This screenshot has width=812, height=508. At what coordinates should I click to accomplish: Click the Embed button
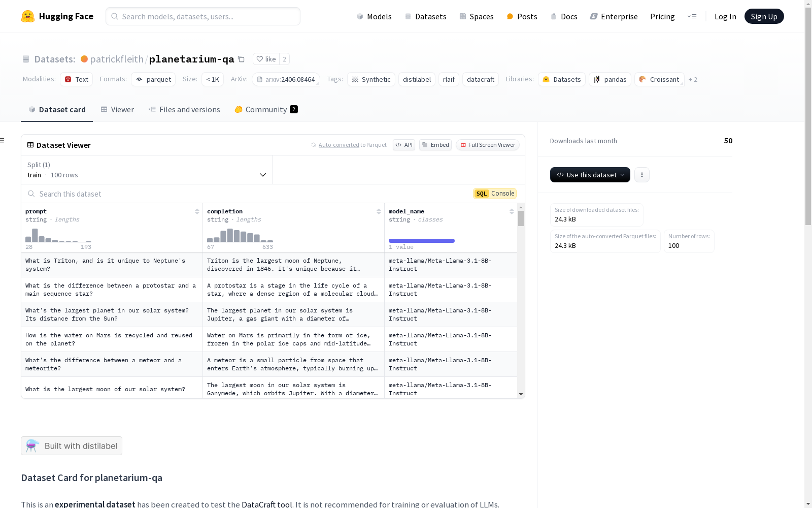pyautogui.click(x=435, y=145)
